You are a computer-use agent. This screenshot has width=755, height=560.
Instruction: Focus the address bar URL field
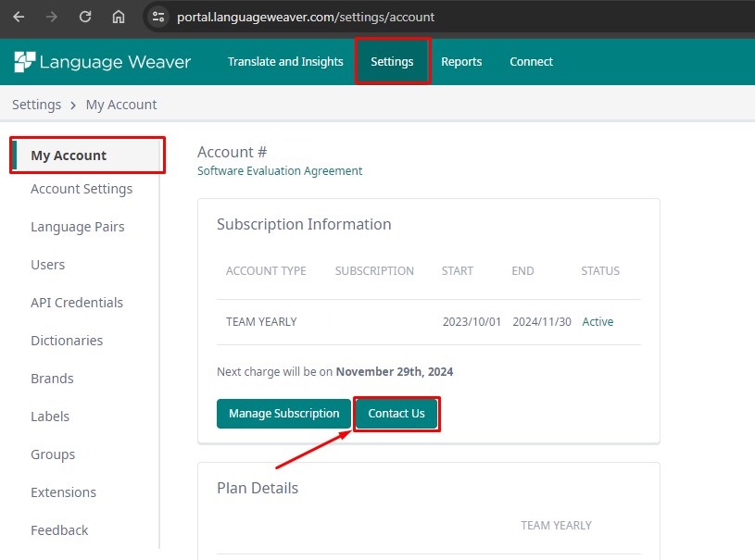306,17
